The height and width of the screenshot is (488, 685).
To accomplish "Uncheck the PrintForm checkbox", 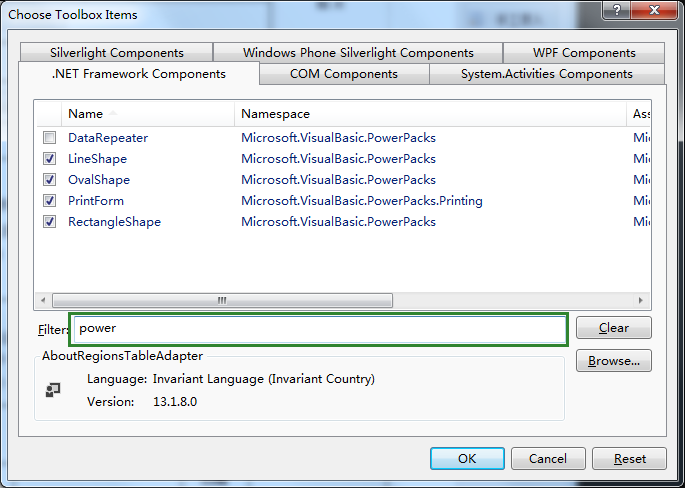I will (x=49, y=201).
